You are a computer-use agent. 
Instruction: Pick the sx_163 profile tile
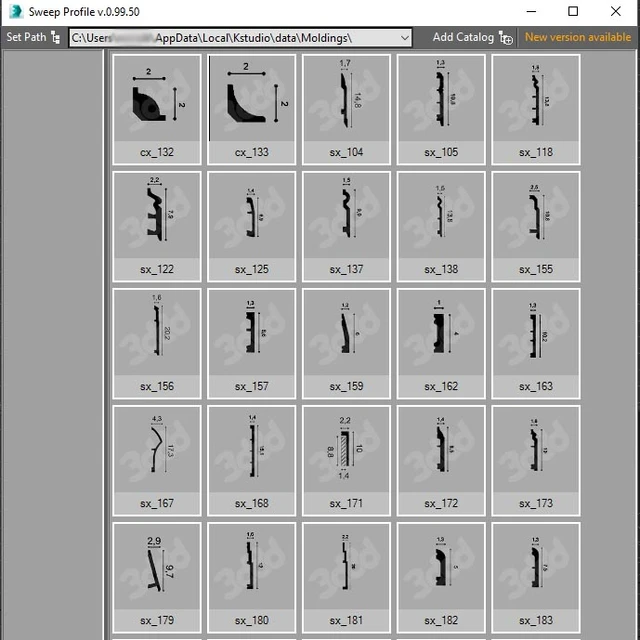(536, 344)
